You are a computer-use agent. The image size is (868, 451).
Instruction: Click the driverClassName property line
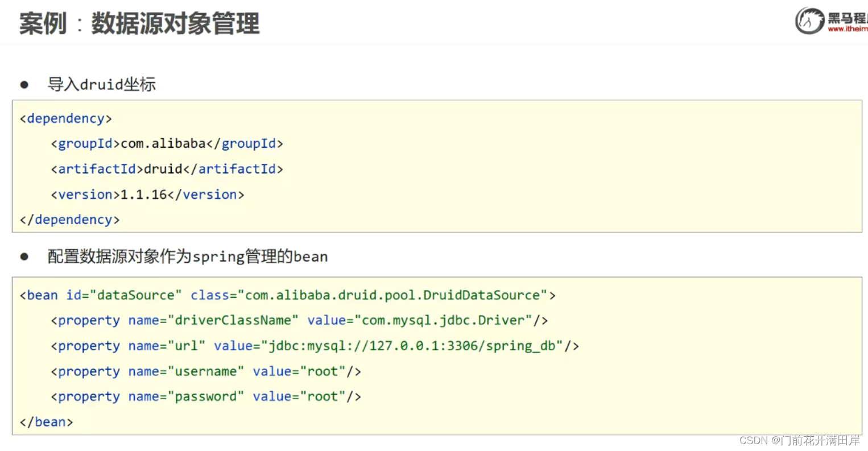[300, 320]
